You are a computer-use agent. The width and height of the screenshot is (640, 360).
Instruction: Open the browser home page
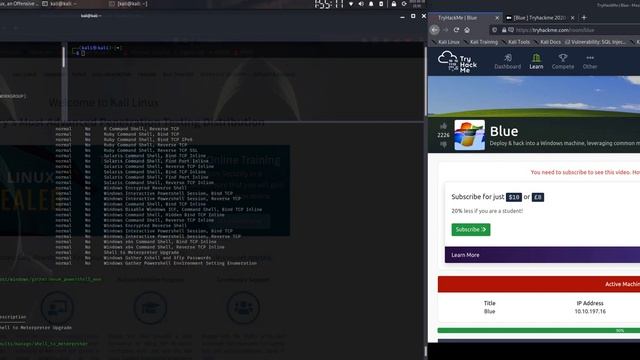coord(467,30)
